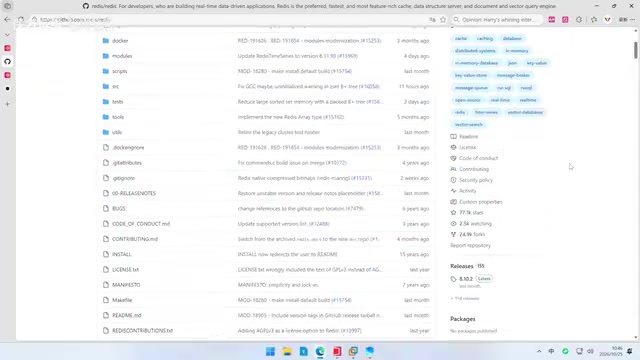Go back with the browser back arrow
Viewport: 640px width, 360px height.
pyautogui.click(x=7, y=20)
